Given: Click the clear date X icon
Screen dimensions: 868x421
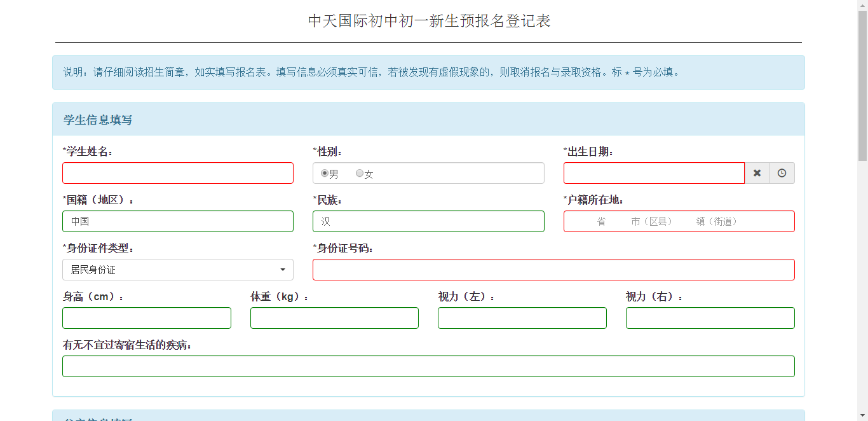Looking at the screenshot, I should tap(757, 173).
